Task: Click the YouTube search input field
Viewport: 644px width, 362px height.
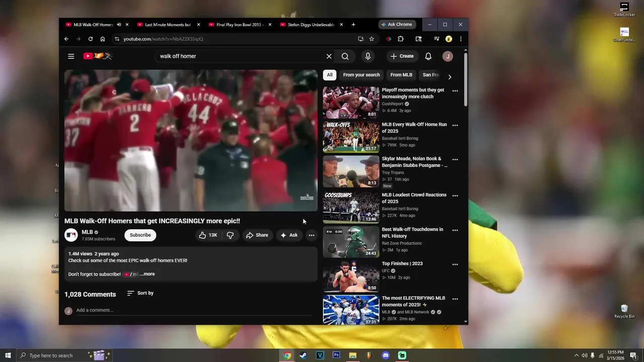Action: tap(240, 56)
